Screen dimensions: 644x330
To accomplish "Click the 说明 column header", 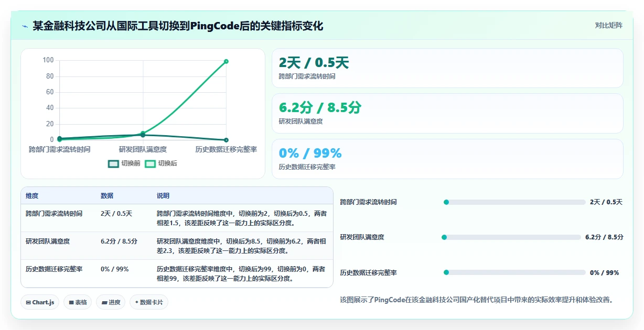I will coord(163,196).
